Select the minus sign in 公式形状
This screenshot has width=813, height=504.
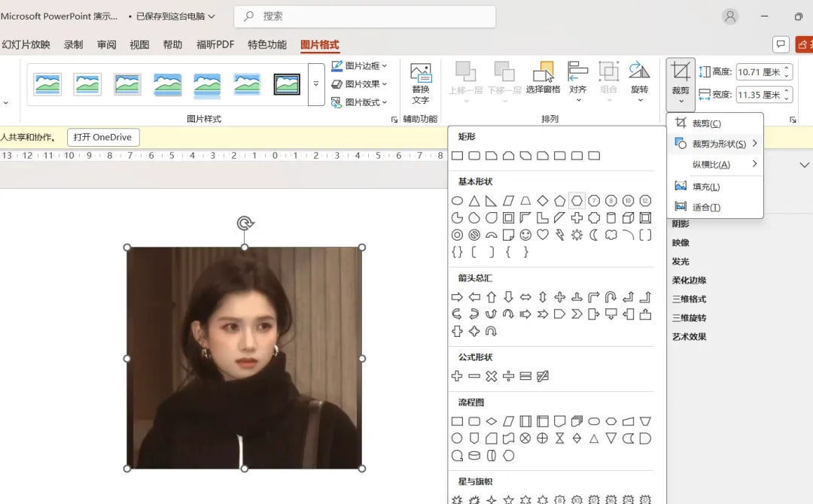click(x=474, y=377)
